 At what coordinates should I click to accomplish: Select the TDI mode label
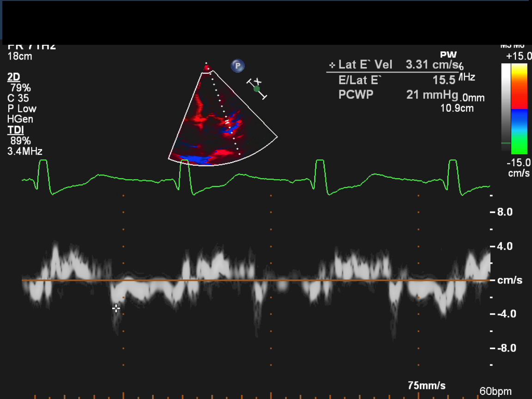[x=15, y=130]
